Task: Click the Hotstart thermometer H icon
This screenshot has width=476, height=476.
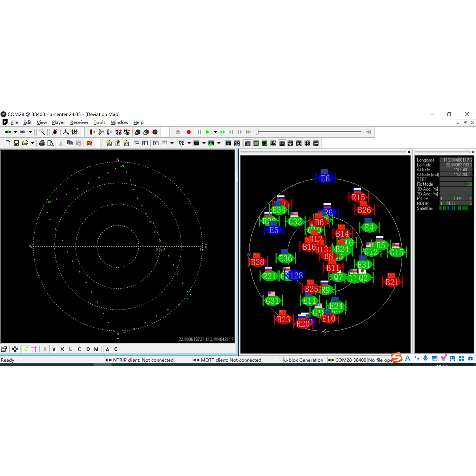Action: [92, 132]
